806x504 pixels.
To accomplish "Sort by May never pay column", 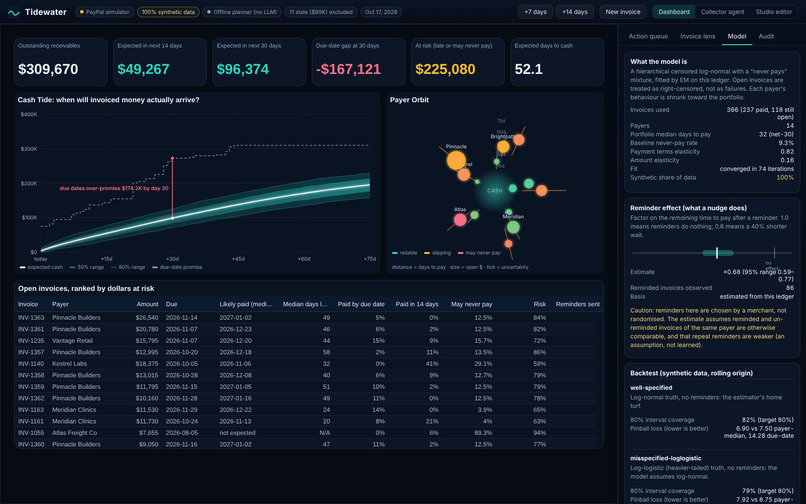I will click(471, 304).
